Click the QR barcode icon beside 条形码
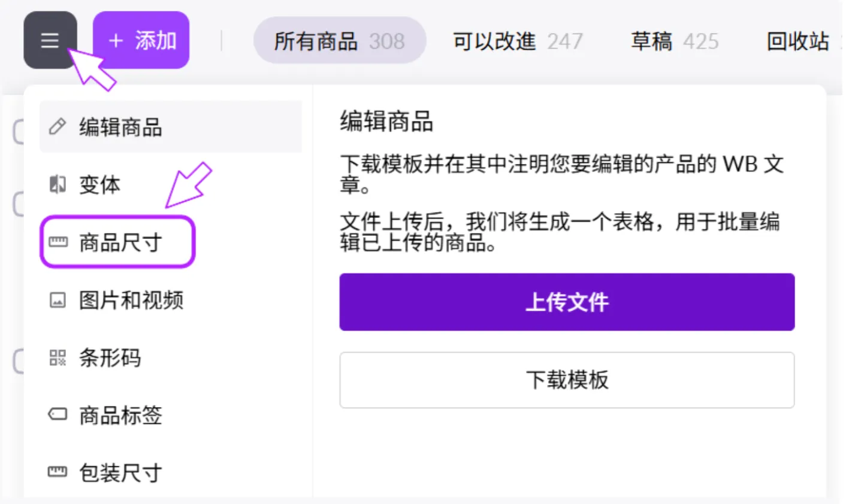The width and height of the screenshot is (846, 504). (58, 357)
